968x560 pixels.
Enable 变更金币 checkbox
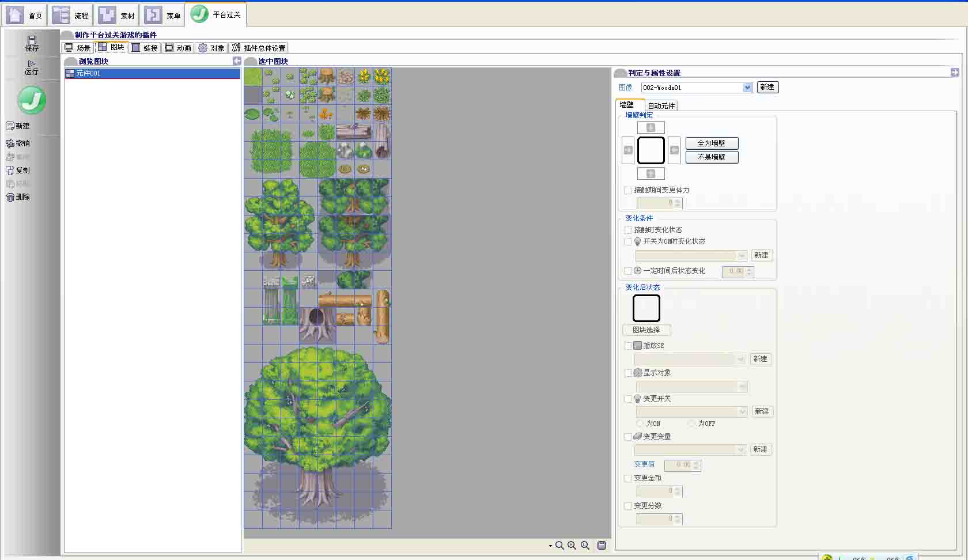628,478
